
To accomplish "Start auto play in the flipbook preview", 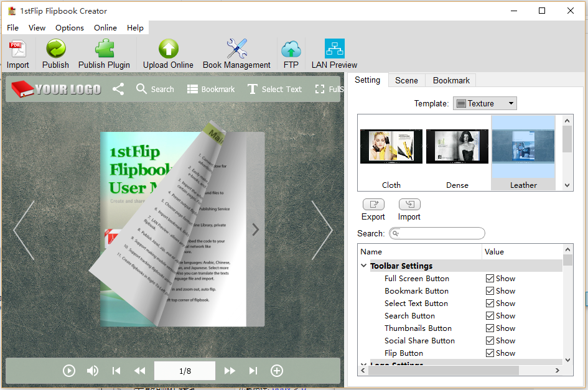I will click(x=69, y=371).
